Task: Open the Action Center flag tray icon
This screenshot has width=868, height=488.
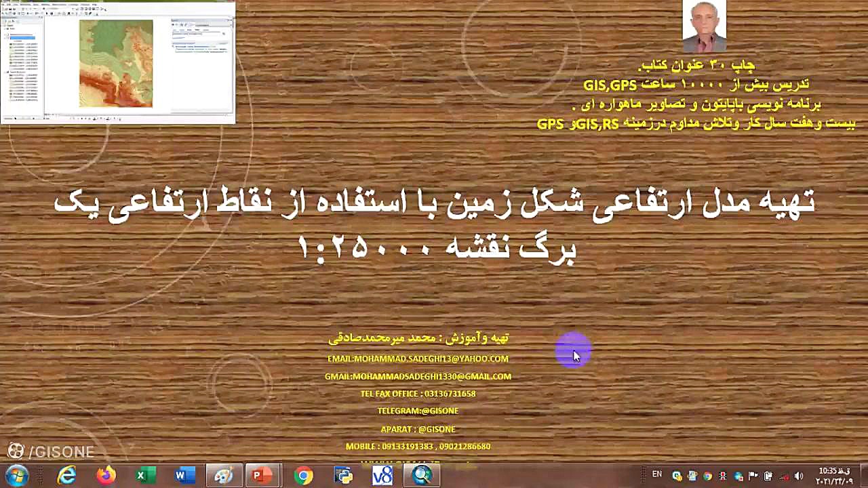Action: coord(754,476)
